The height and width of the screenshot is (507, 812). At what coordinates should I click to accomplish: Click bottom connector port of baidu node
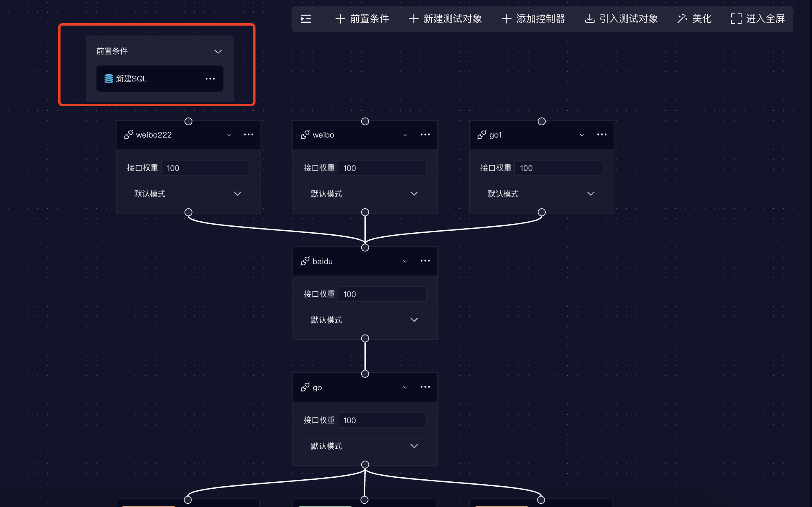(x=365, y=338)
